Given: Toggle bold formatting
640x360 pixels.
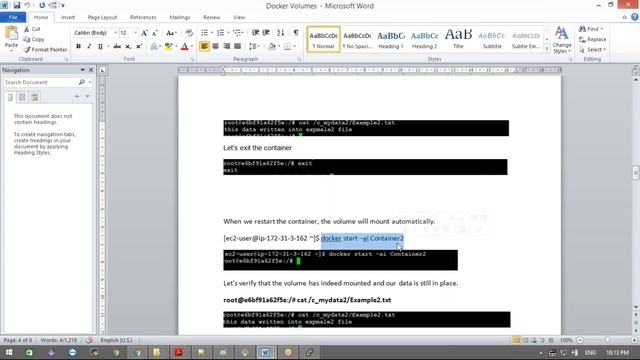Looking at the screenshot, I should [x=78, y=47].
